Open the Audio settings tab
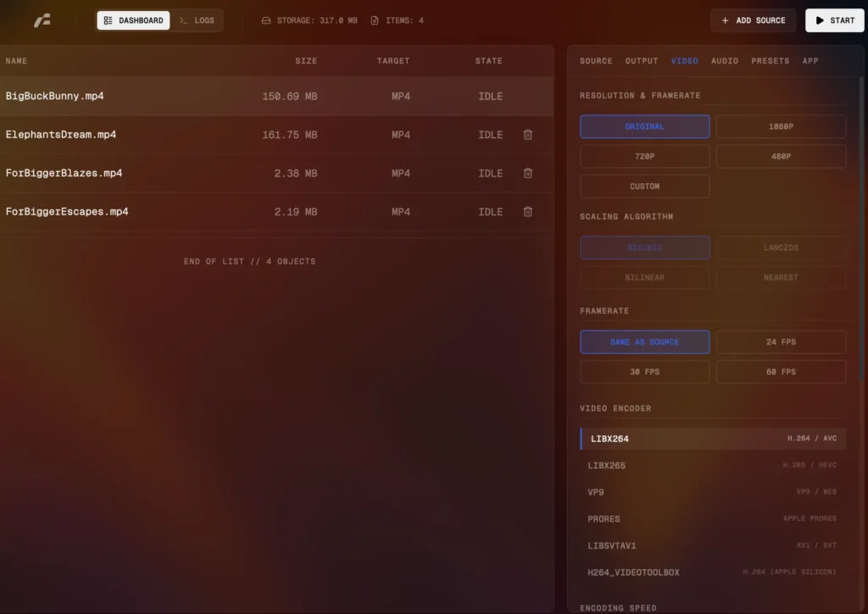The image size is (868, 614). [x=724, y=61]
